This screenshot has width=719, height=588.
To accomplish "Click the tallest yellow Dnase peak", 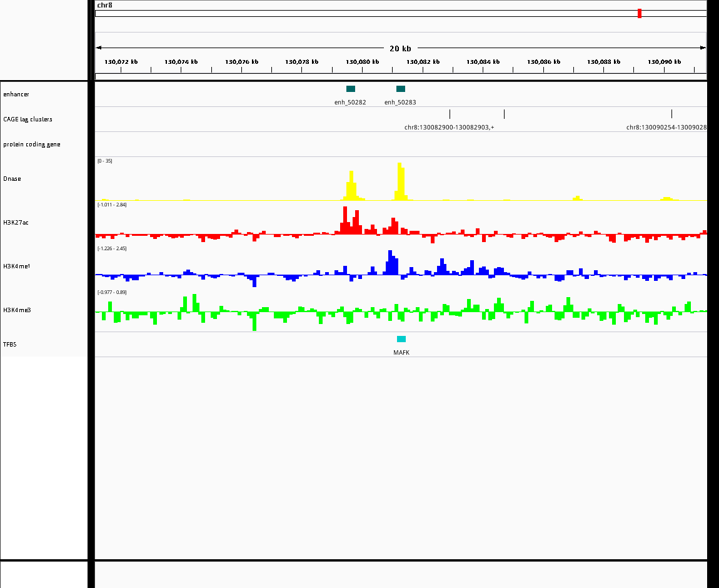I will coord(400,181).
